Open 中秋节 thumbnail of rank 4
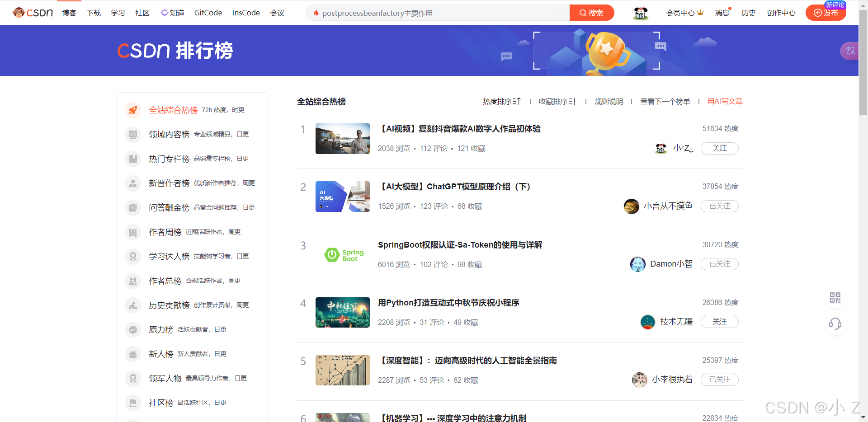868x422 pixels. (343, 313)
